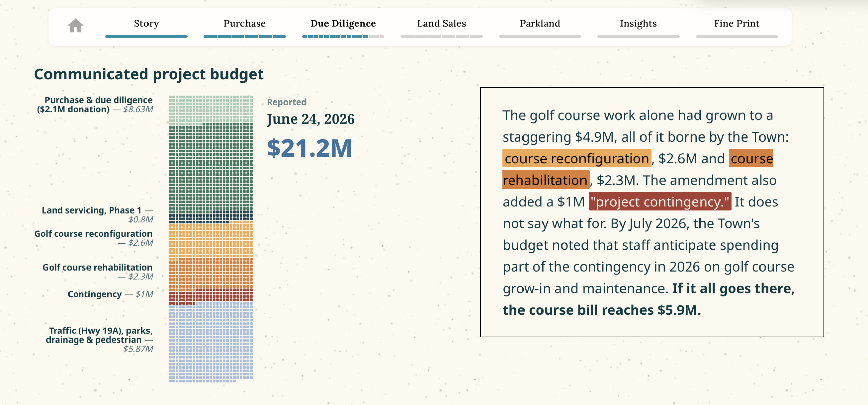Click the Story progress bar

click(146, 36)
